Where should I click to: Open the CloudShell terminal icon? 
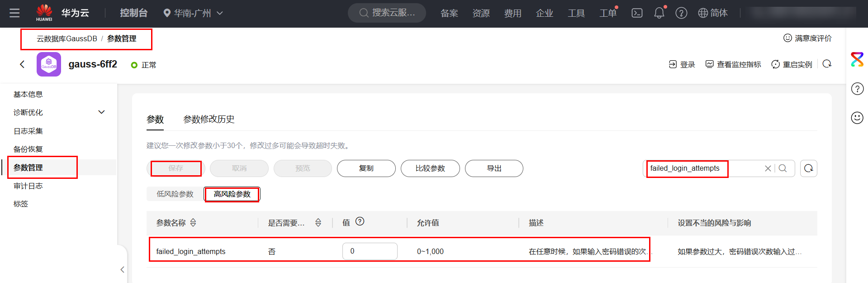(637, 13)
